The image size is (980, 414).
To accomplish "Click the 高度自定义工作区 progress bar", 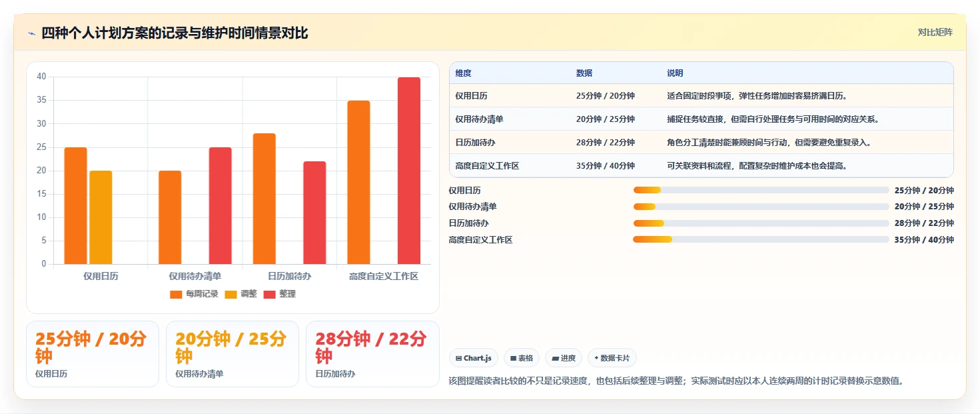I will coord(761,239).
